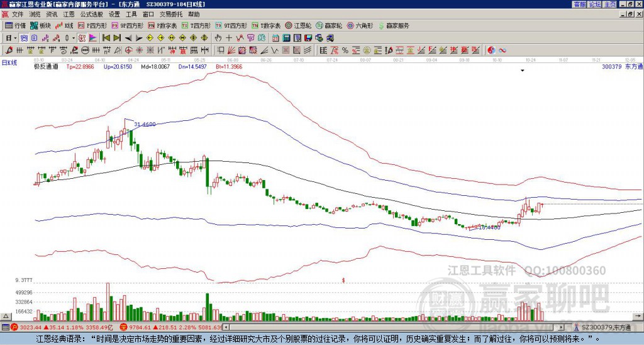Click the zigzag wave line icon

[x=275, y=50]
